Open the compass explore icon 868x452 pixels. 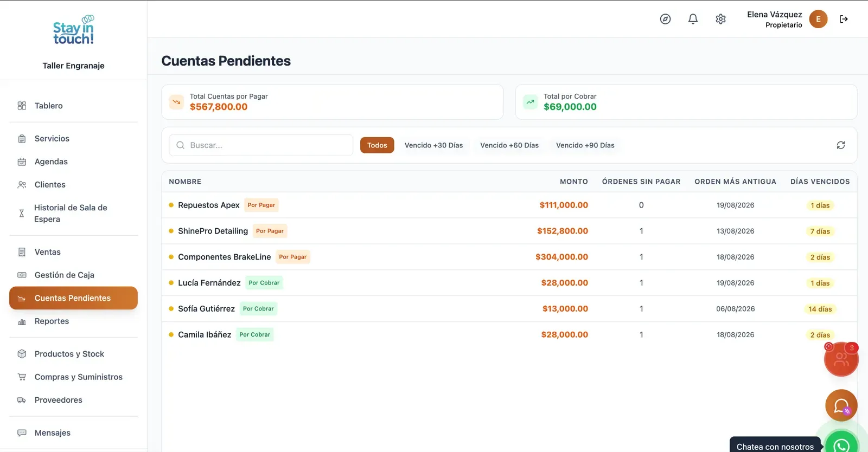tap(665, 19)
